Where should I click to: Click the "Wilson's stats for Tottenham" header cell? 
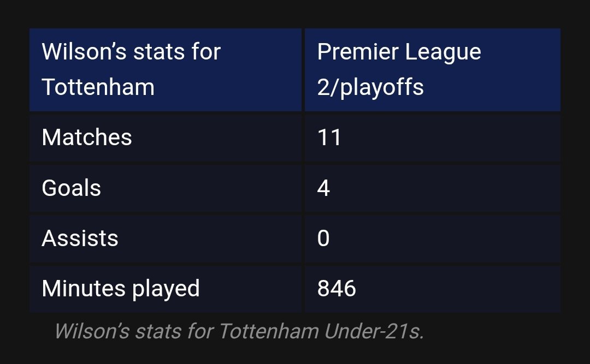[x=166, y=69]
